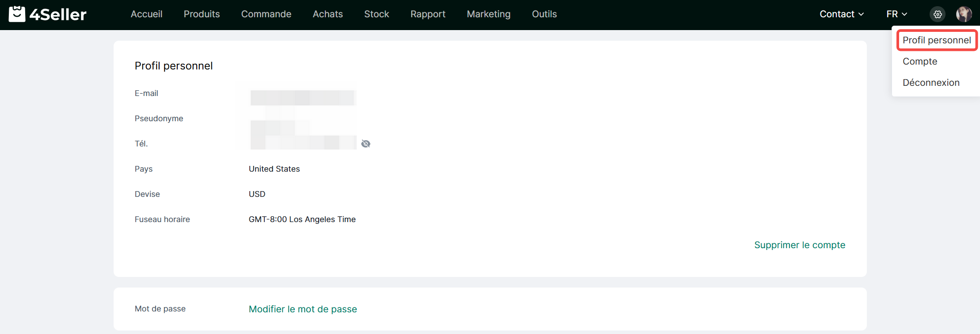Open the Commande menu

266,14
